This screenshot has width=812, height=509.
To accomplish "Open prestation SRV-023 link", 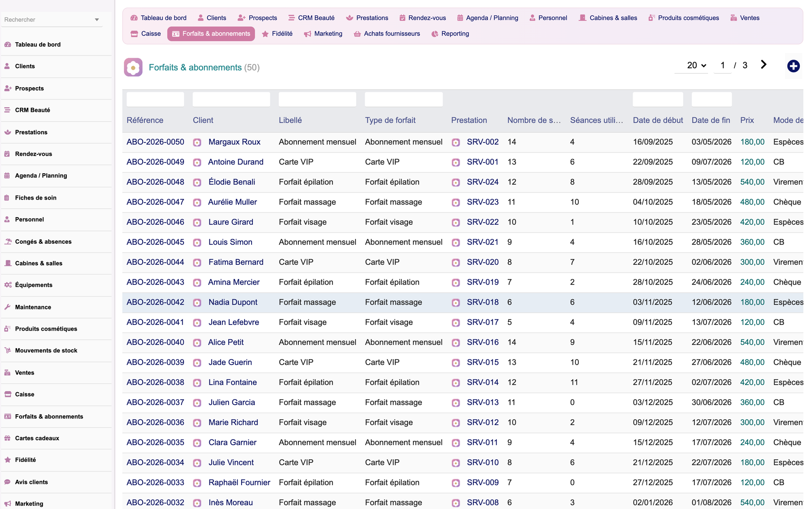I will coord(482,202).
